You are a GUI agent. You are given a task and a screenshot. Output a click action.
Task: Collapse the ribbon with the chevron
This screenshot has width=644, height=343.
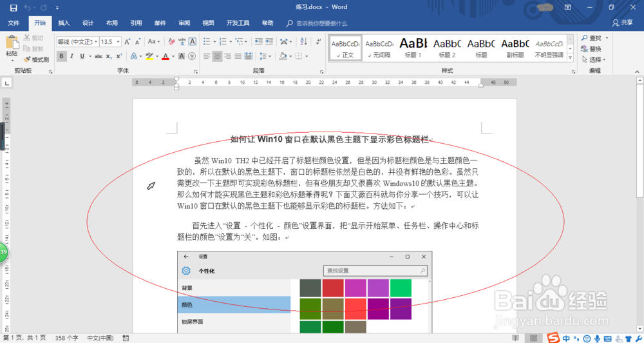coord(637,72)
